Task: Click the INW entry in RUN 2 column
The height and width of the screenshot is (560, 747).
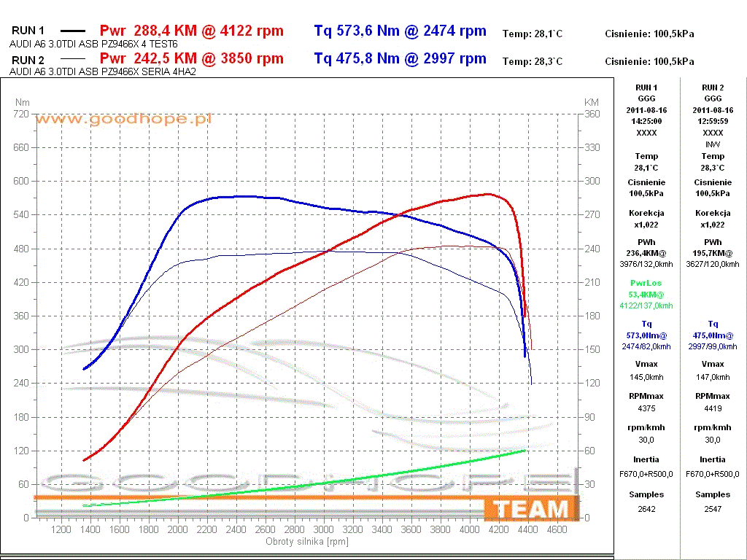Action: (713, 144)
